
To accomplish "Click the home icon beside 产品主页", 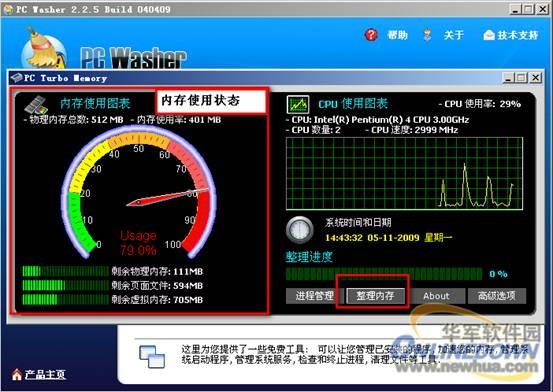I will click(x=17, y=374).
